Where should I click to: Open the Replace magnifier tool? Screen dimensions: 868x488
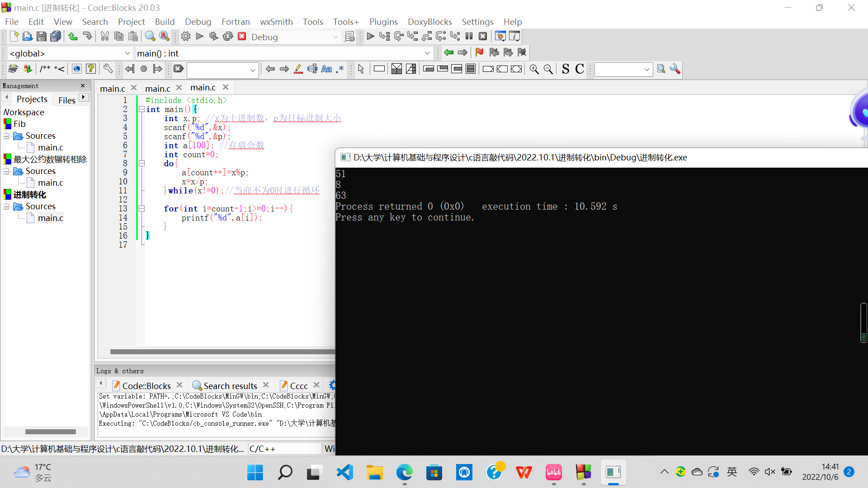coord(165,37)
